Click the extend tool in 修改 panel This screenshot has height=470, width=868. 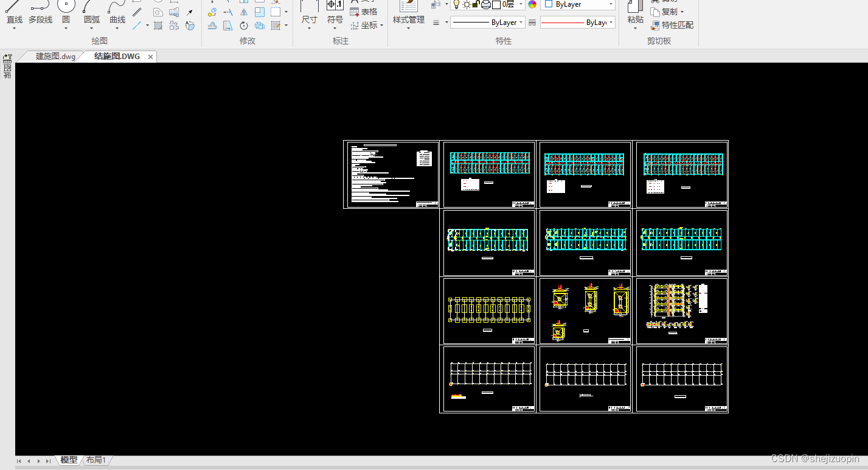coord(227,12)
